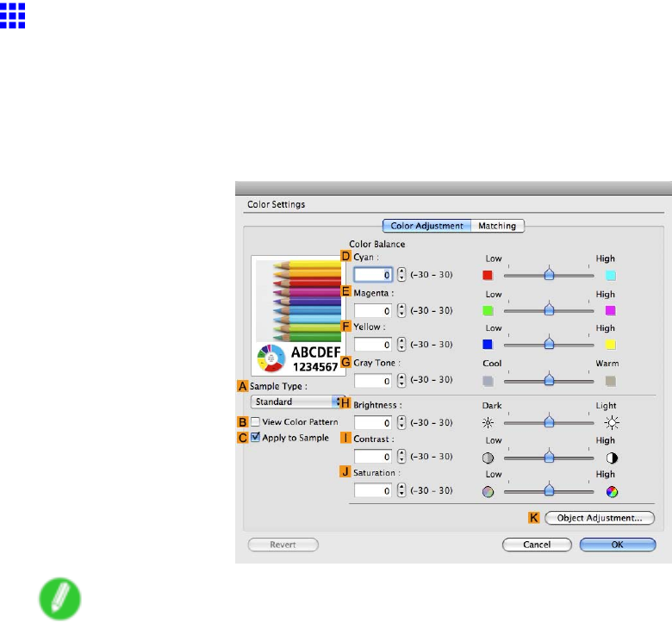Click the magenta High color swatch
672x623 pixels.
click(610, 310)
